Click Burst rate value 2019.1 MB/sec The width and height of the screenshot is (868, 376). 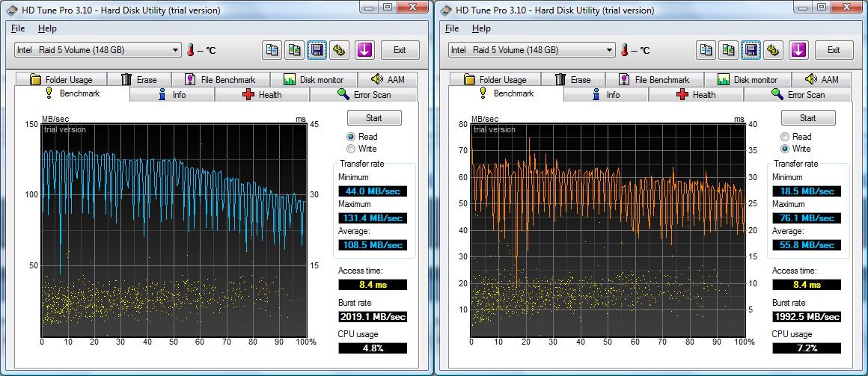click(x=373, y=317)
